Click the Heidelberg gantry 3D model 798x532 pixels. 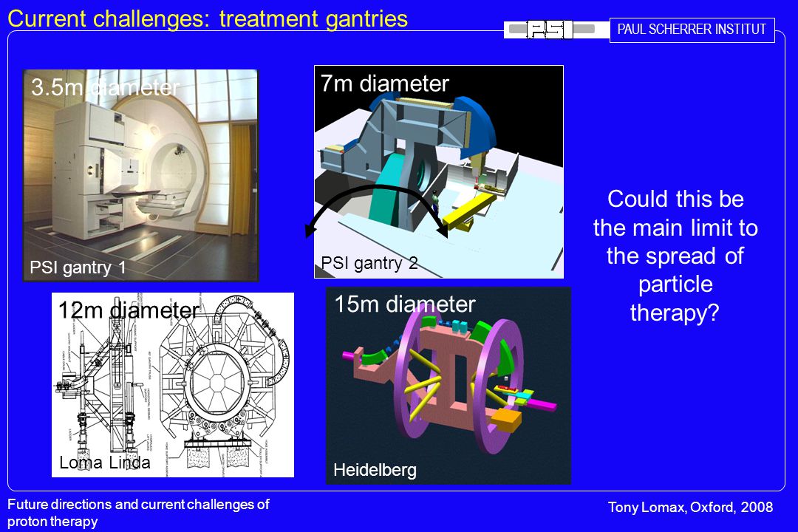(449, 386)
